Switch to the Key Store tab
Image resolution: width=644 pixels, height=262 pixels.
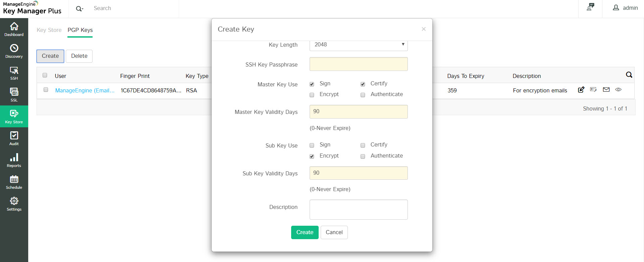49,30
